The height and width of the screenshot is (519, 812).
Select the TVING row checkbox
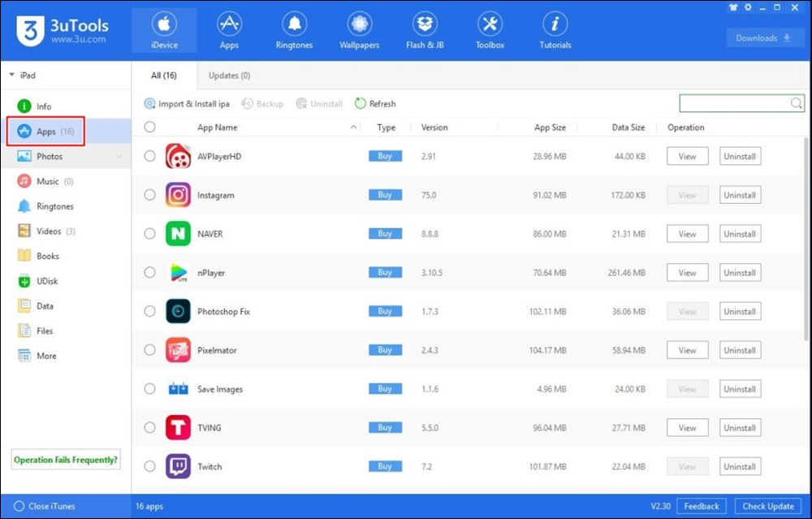(149, 428)
